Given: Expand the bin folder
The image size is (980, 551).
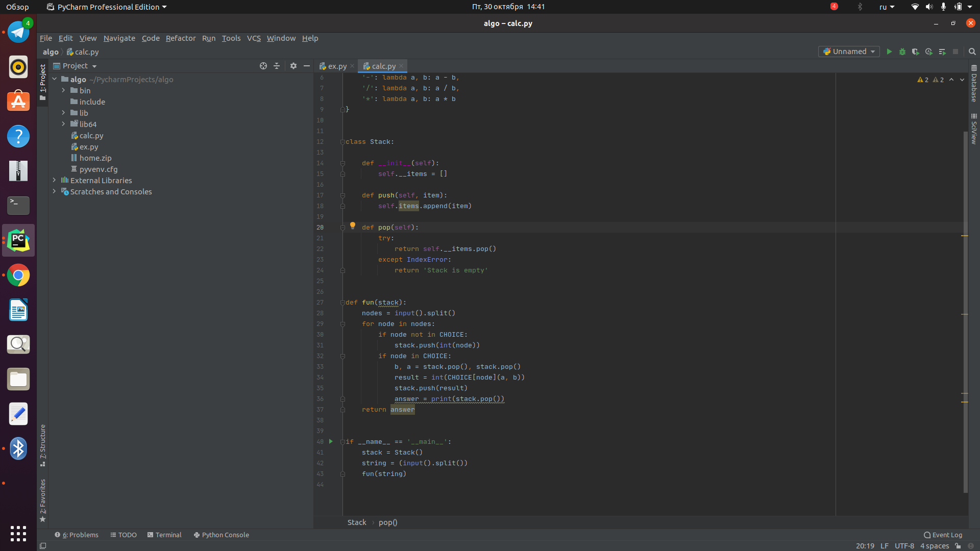Looking at the screenshot, I should point(63,90).
